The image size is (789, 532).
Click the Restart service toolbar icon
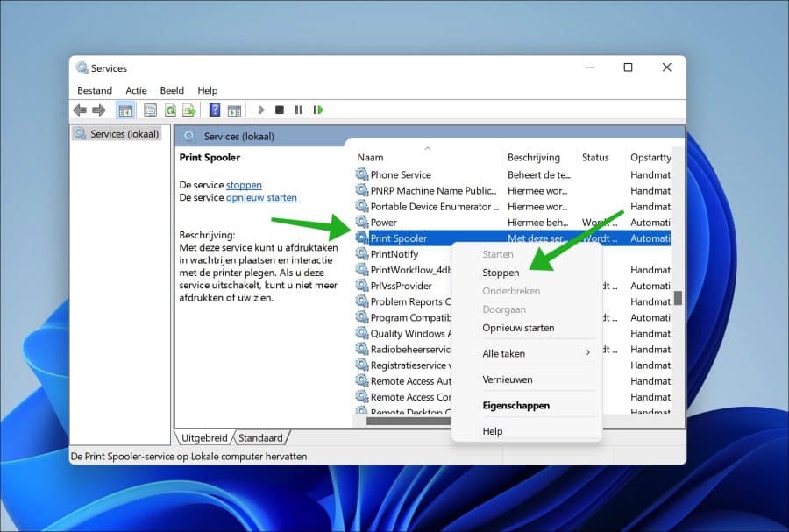(x=318, y=110)
